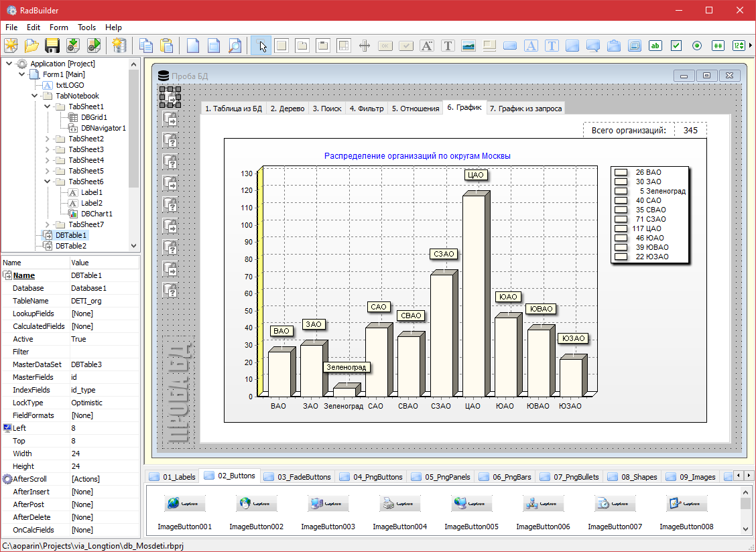Select the Image component in palette
756x552 pixels.
468,46
